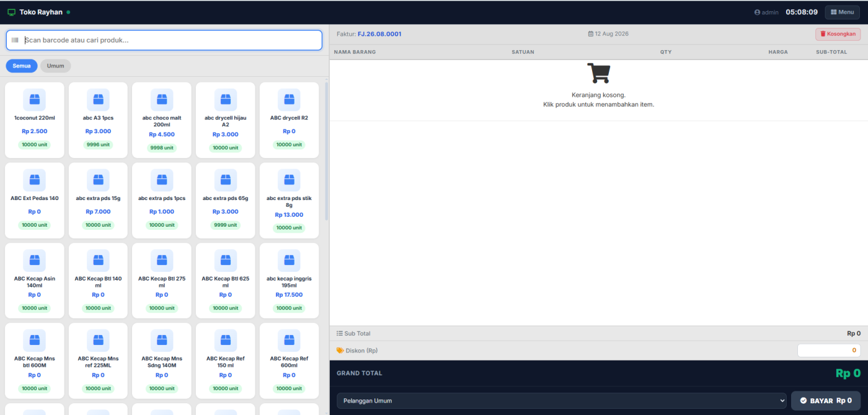Screen dimensions: 868x415
Task: Click the product list vertical scrollbar
Action: point(327,151)
